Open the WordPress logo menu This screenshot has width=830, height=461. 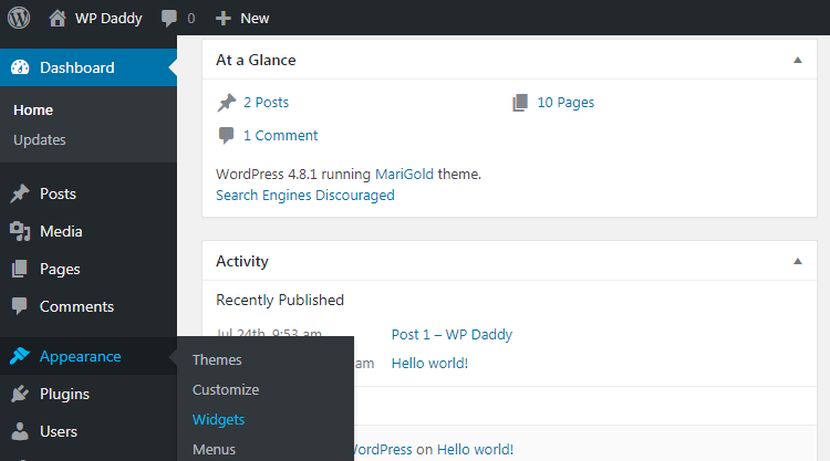tap(19, 18)
